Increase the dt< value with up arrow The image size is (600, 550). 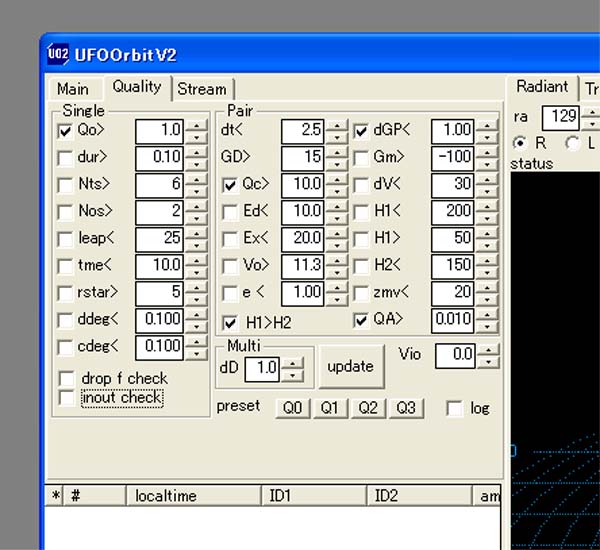click(x=337, y=125)
